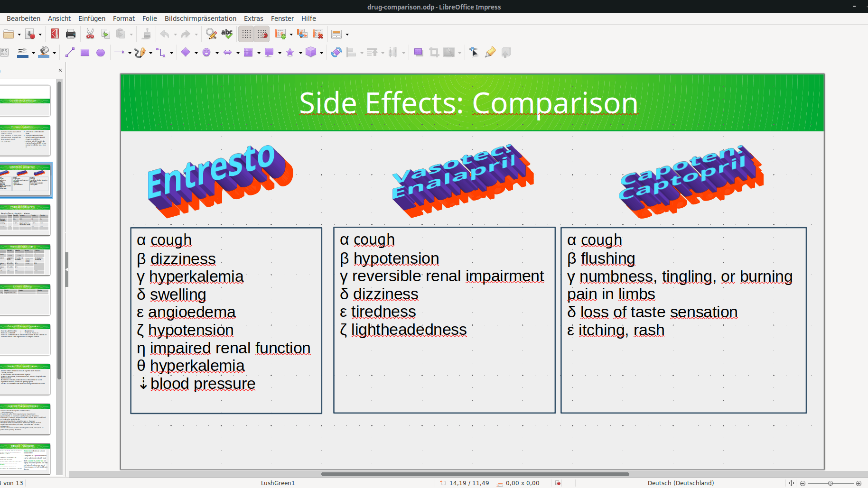This screenshot has width=868, height=488.
Task: Run the spelling check (abc icon)
Action: (227, 34)
